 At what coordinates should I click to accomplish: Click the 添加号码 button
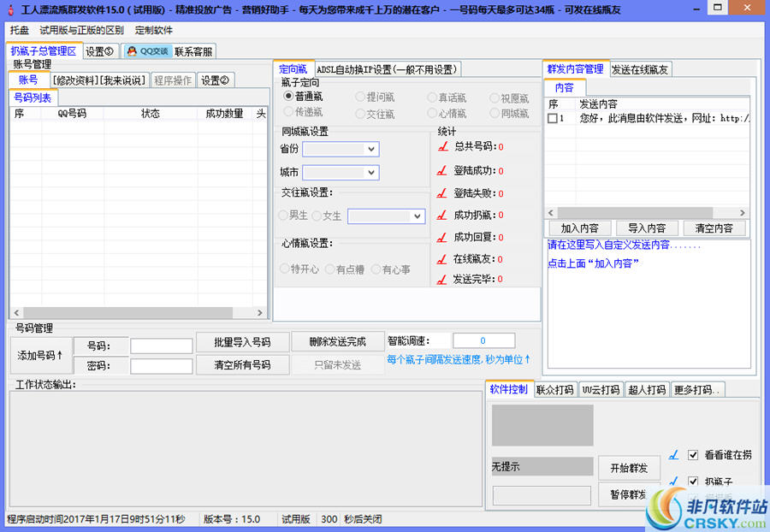40,355
